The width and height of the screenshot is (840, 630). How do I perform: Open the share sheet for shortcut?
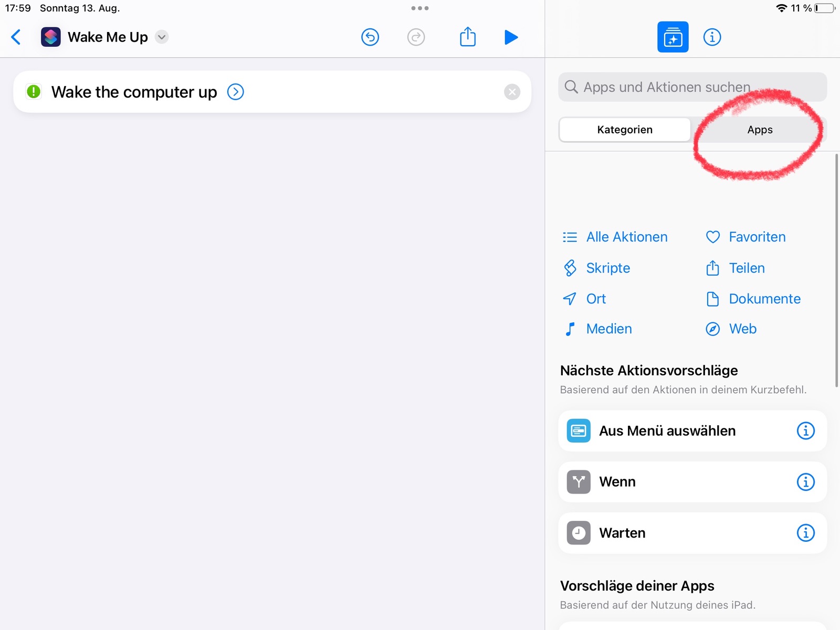467,37
